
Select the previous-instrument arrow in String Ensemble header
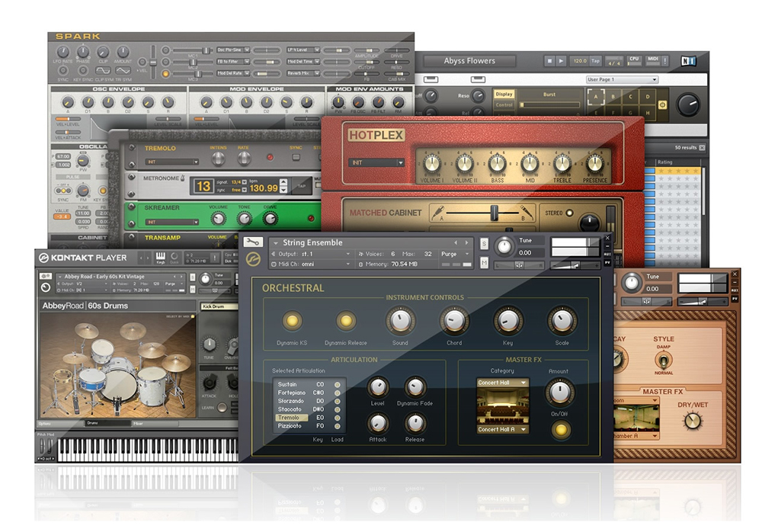[x=456, y=242]
